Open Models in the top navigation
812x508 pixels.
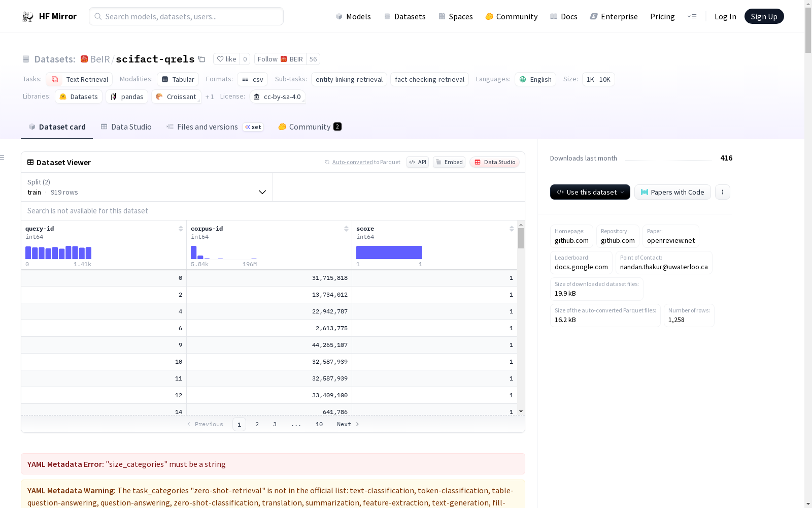pyautogui.click(x=353, y=16)
